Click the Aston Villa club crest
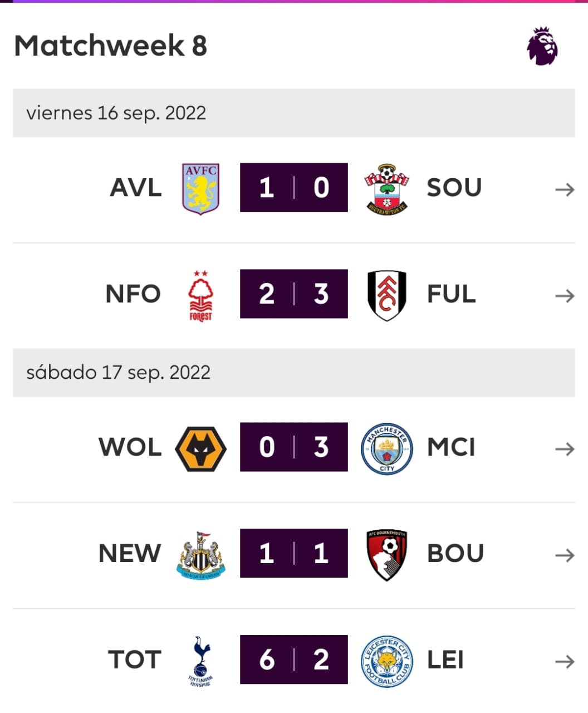Viewport: 588px width, 713px height. pos(201,188)
